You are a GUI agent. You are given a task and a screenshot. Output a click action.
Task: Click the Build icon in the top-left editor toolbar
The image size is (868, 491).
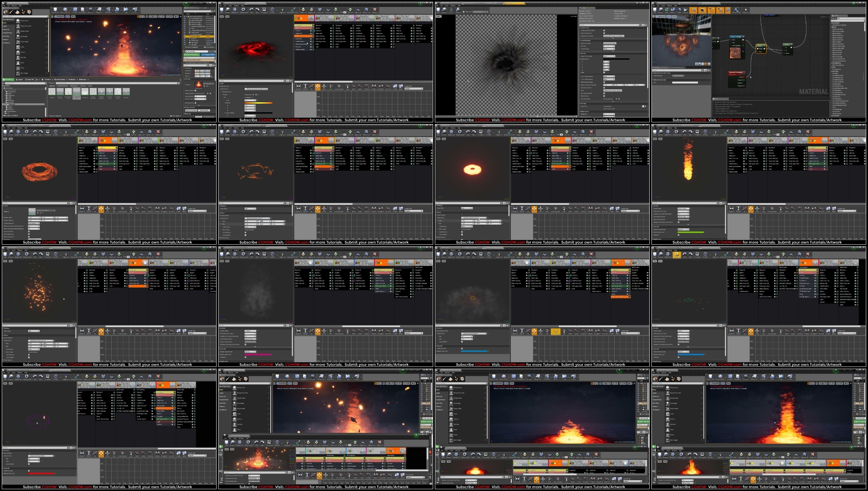point(117,10)
